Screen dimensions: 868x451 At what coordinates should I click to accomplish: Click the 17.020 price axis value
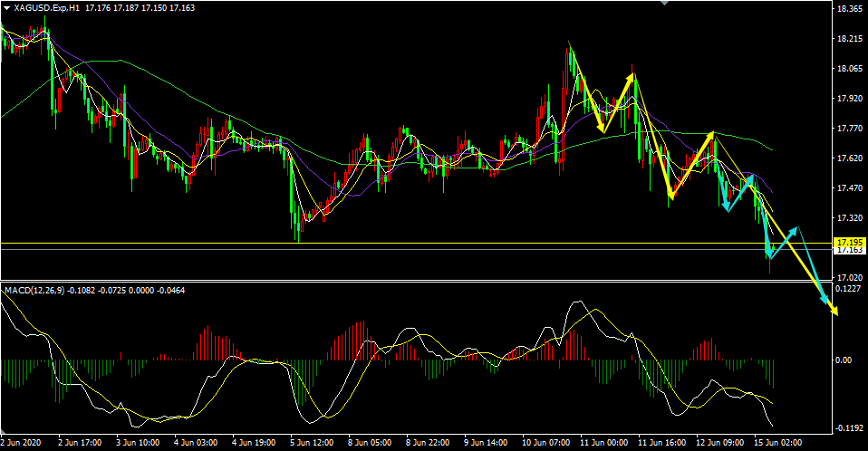[849, 278]
